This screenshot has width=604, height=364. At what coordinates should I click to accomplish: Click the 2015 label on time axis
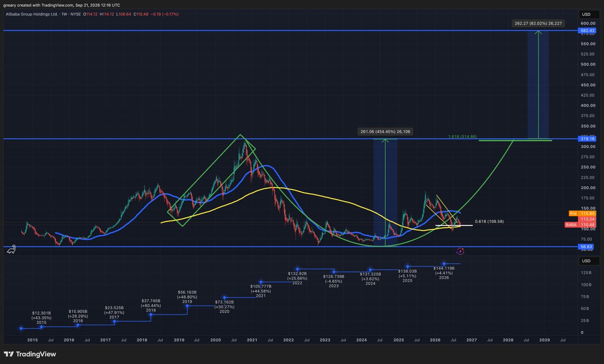pos(33,340)
